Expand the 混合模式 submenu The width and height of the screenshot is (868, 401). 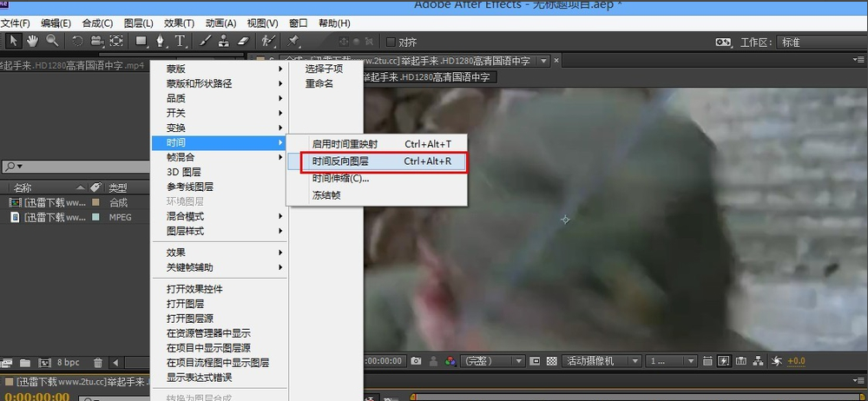219,216
